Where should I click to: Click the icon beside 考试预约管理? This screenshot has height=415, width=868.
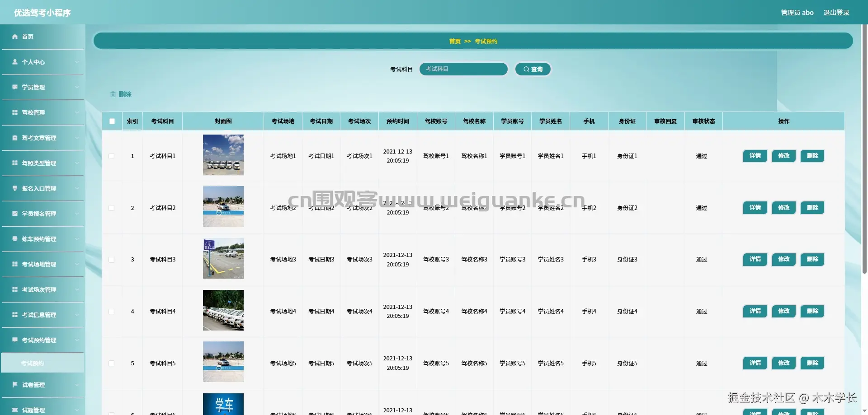(x=15, y=340)
